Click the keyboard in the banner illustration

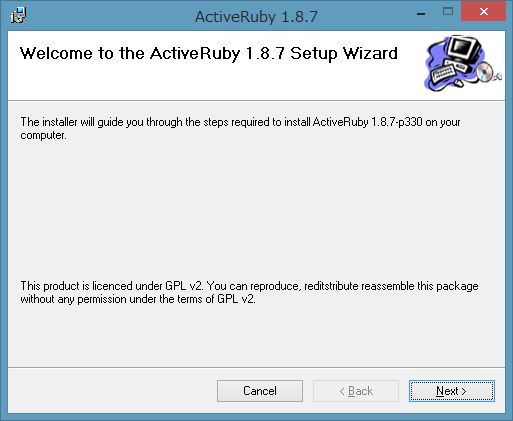443,74
